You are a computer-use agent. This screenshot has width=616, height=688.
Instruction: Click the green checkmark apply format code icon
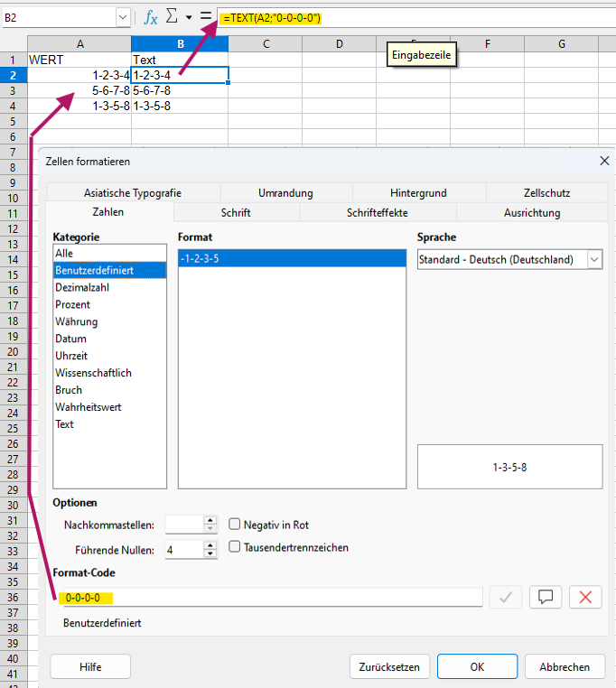coord(505,597)
